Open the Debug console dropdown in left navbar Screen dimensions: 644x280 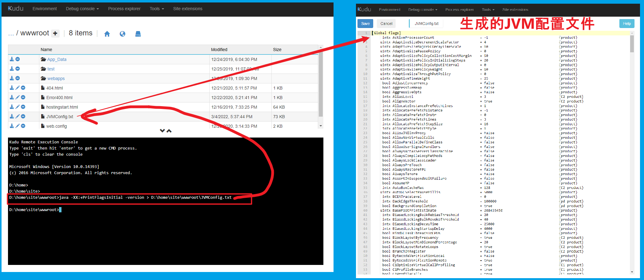click(82, 9)
